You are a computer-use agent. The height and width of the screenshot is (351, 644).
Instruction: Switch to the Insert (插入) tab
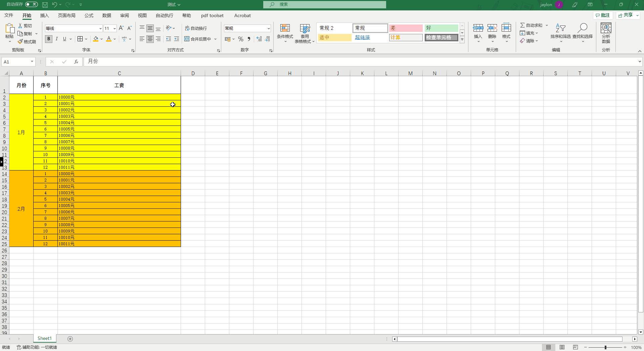point(45,15)
